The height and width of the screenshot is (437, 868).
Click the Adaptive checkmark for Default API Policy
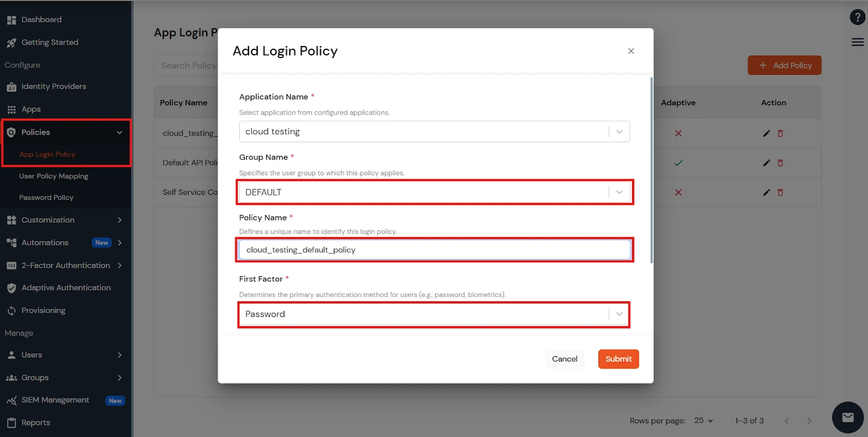[678, 162]
